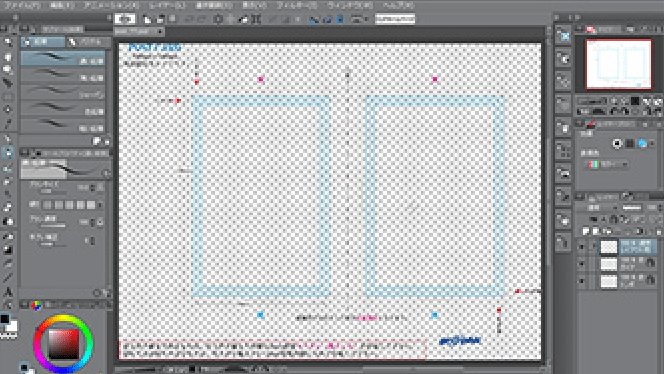
Task: Select the third brush in sub tool list
Action: pyautogui.click(x=63, y=91)
